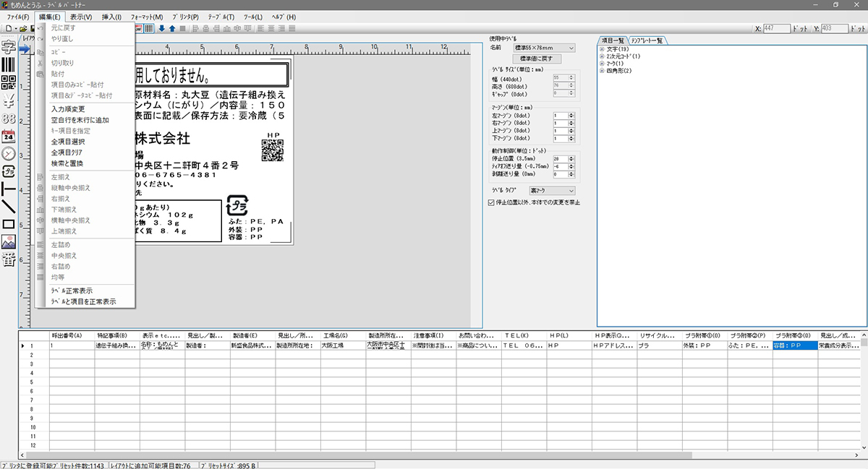Select the 88 number item tool
This screenshot has height=469, width=868.
click(9, 118)
